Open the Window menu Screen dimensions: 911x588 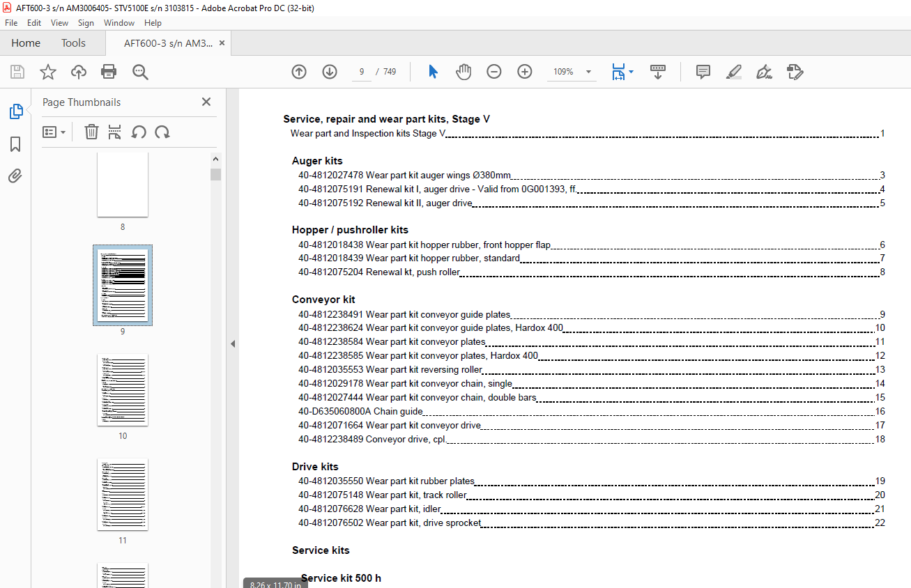pyautogui.click(x=119, y=23)
